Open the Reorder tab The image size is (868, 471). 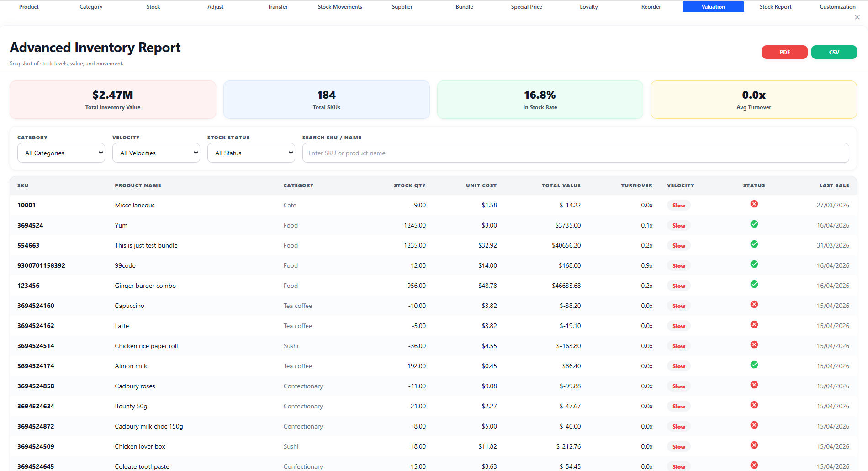click(x=651, y=7)
